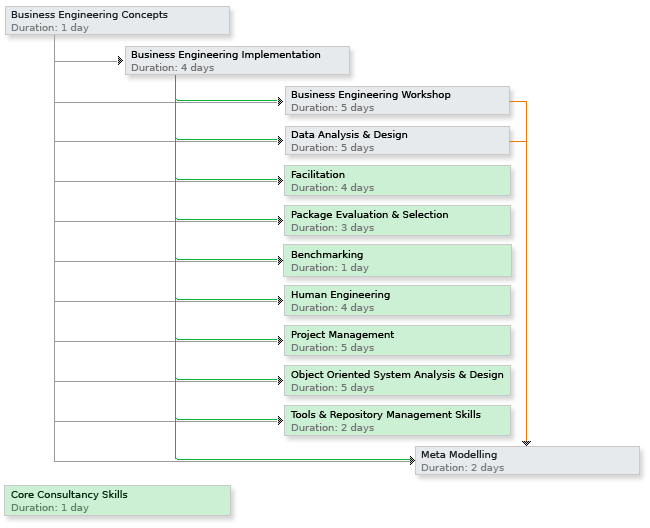Image resolution: width=650 pixels, height=528 pixels.
Task: Click 'Duration: 5 days' under Object Oriented System
Action: (332, 388)
